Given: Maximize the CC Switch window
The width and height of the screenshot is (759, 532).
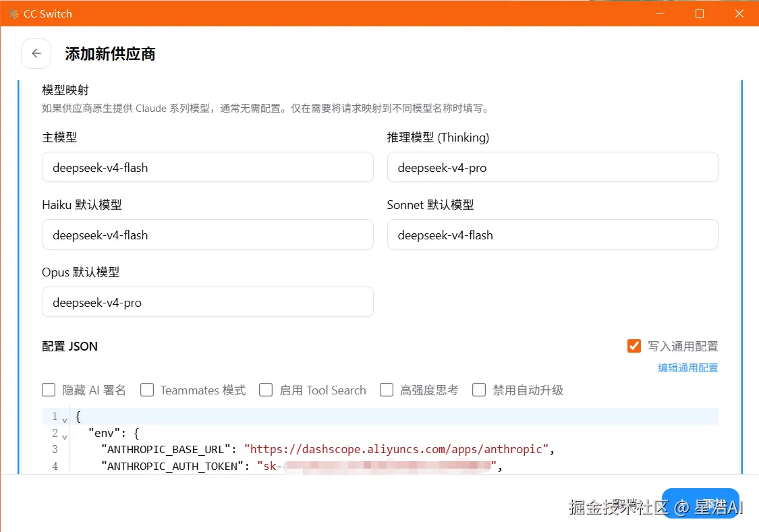Looking at the screenshot, I should tap(700, 13).
